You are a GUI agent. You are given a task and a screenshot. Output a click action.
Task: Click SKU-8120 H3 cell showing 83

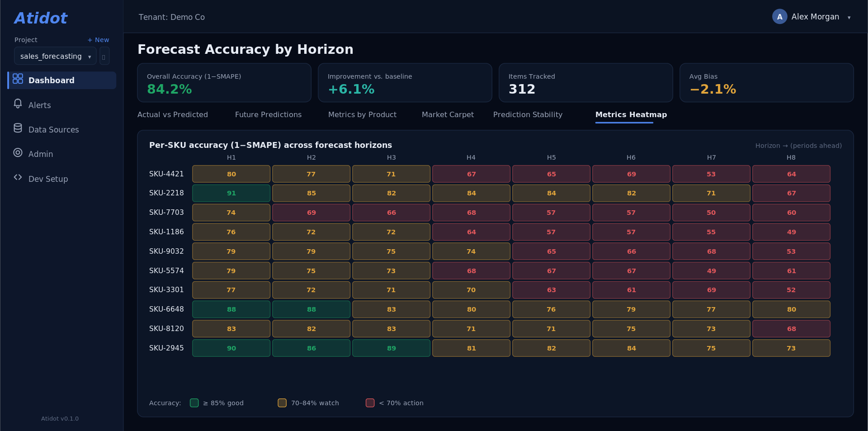[392, 329]
